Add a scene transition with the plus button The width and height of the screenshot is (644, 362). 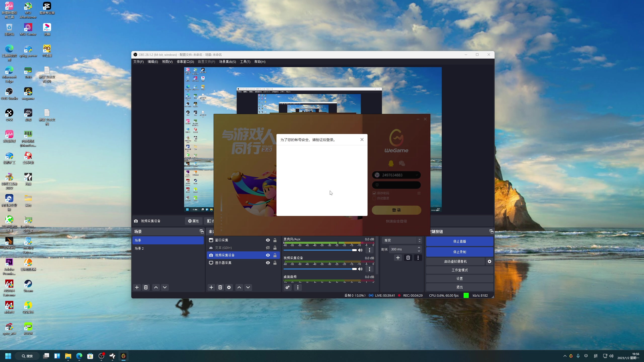(x=398, y=258)
